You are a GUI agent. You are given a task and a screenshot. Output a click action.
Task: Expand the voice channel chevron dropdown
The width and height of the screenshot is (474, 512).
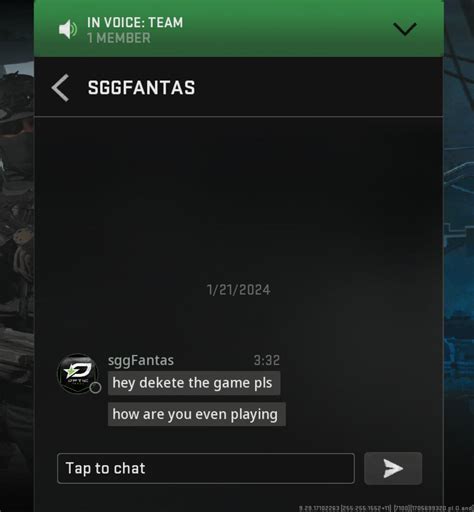[x=405, y=29]
